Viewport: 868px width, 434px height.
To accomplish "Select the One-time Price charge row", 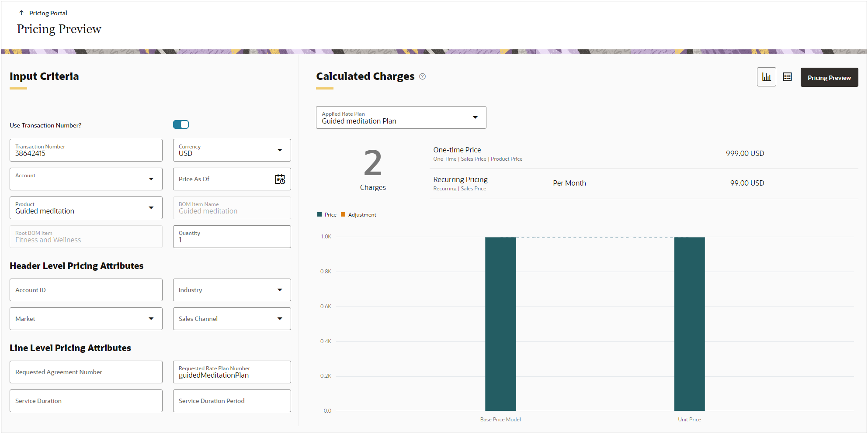I will click(644, 154).
